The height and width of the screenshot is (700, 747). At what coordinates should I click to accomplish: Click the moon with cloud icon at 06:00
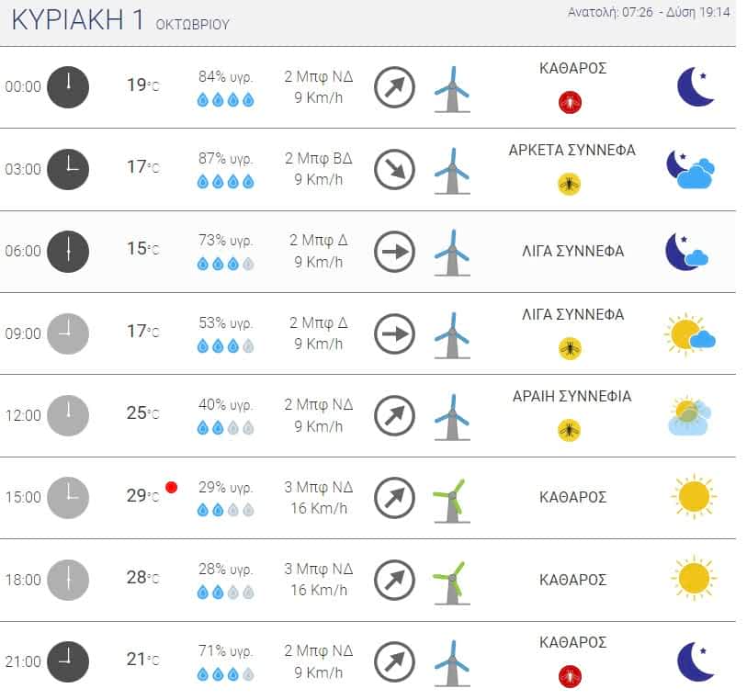click(x=687, y=252)
